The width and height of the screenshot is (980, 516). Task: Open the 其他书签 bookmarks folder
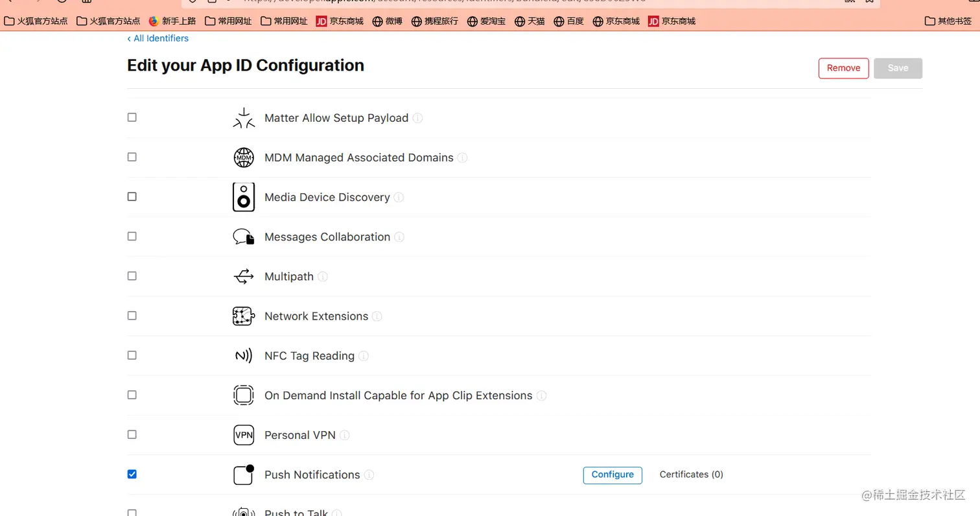coord(948,21)
